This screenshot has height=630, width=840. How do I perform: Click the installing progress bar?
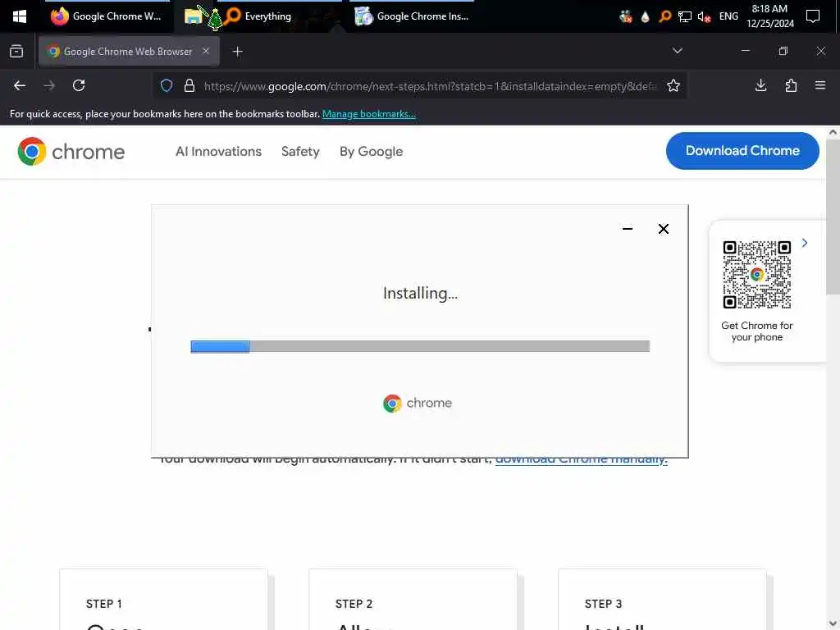tap(420, 346)
